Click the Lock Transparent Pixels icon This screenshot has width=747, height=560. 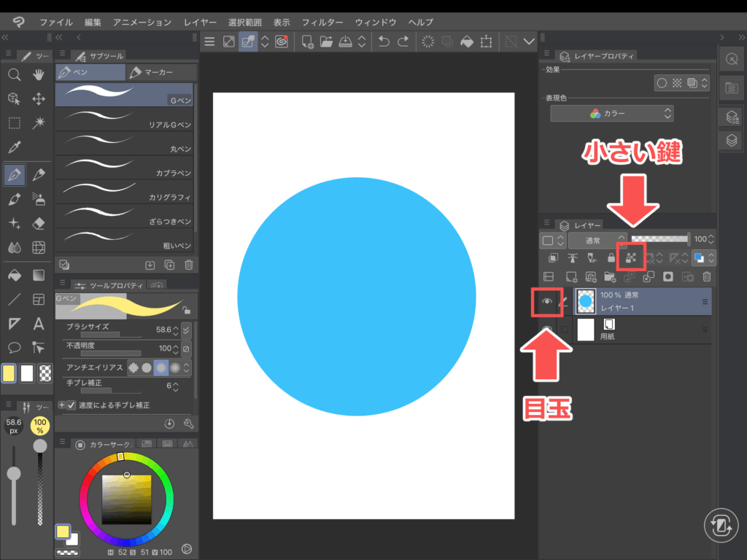pos(630,257)
